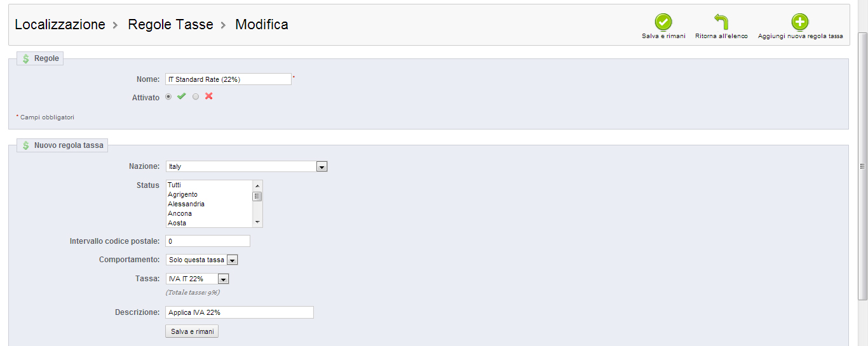Viewport: 868px width, 346px height.
Task: Click the Regole Tasse breadcrumb link
Action: point(170,25)
